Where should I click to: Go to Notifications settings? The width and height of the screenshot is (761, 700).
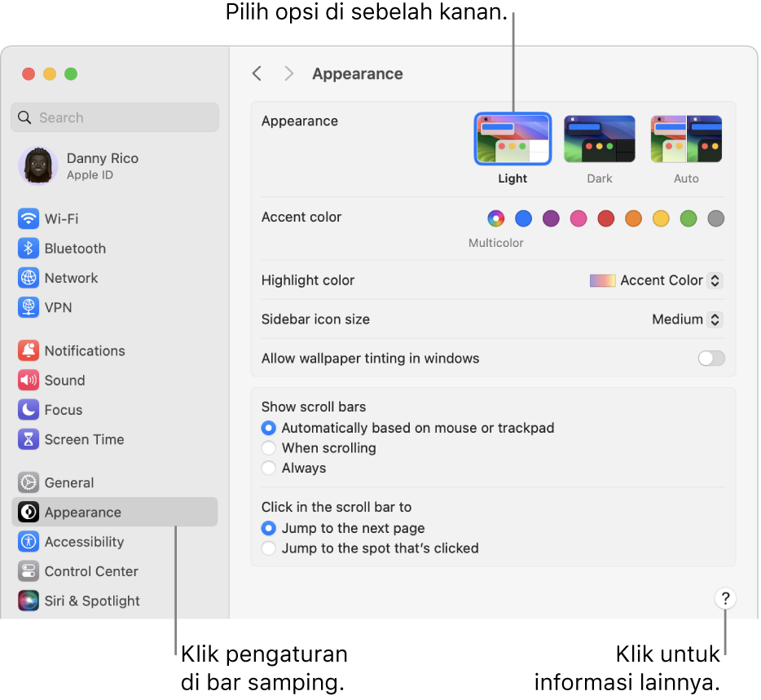click(81, 350)
